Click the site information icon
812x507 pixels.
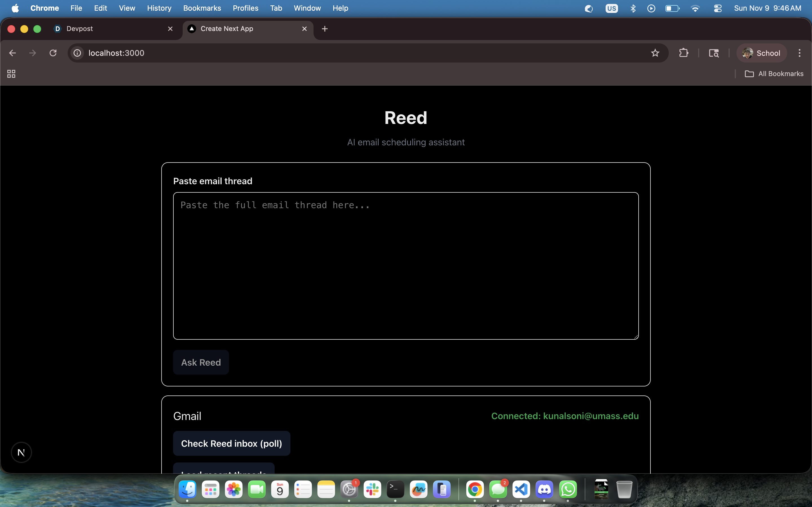click(77, 53)
